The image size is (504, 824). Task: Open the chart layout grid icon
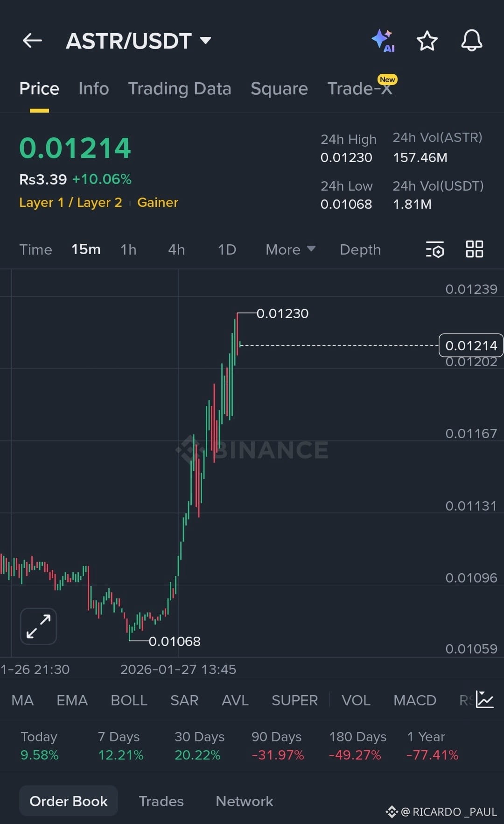click(x=475, y=250)
